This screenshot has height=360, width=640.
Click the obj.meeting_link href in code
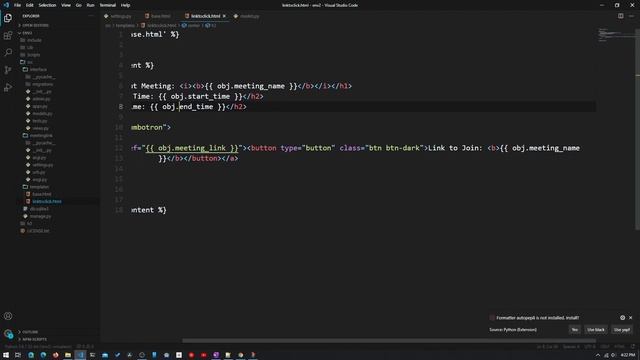coord(191,148)
